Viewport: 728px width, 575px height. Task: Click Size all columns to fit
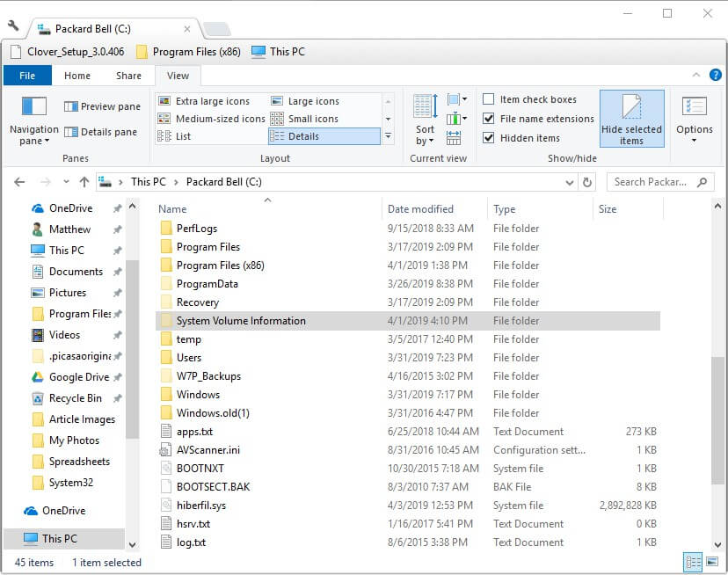pos(454,138)
